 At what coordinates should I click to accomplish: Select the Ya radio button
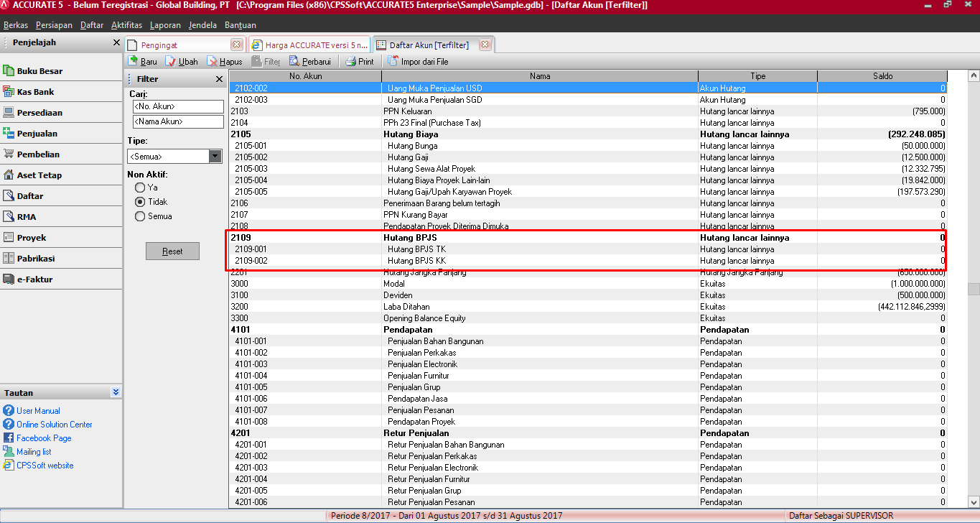[140, 188]
